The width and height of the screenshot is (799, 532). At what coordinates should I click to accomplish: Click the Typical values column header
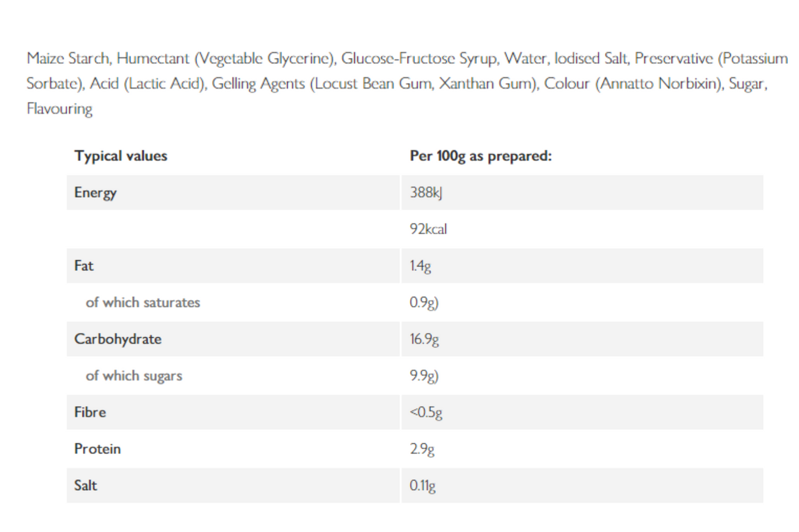(x=120, y=156)
